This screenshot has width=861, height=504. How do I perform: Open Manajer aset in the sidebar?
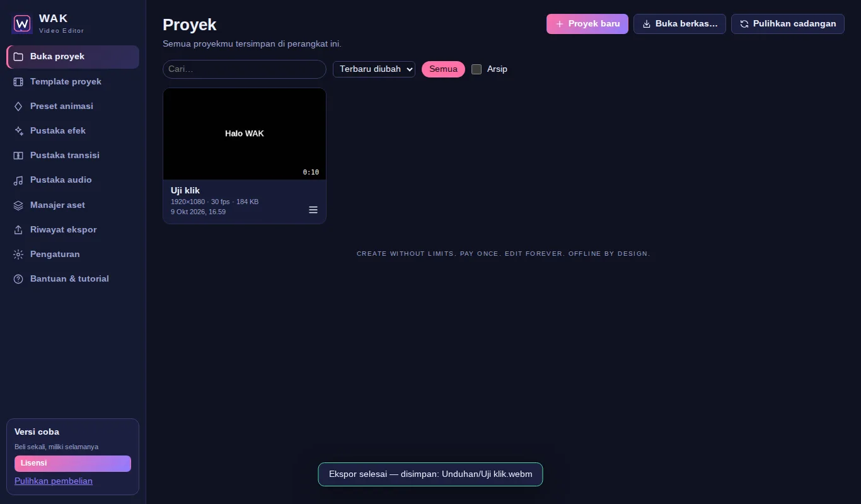pos(72,205)
